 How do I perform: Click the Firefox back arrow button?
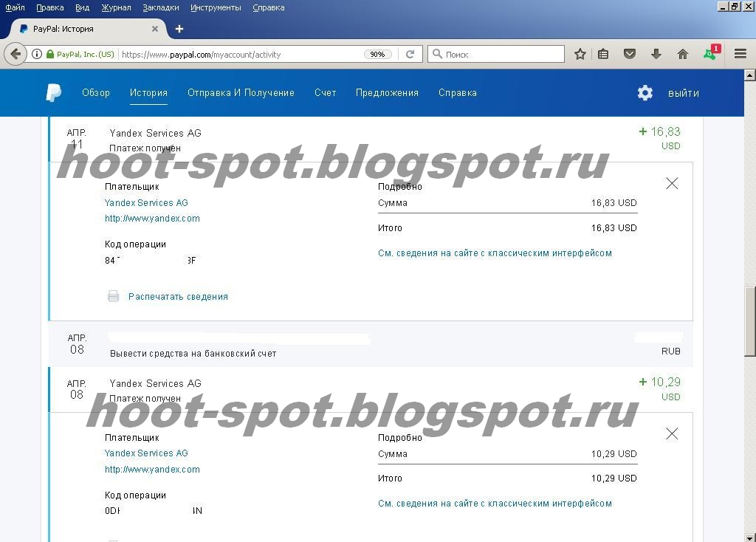coord(16,54)
